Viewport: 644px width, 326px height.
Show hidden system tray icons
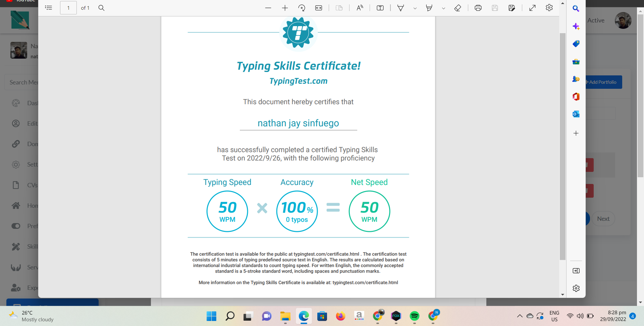click(520, 316)
